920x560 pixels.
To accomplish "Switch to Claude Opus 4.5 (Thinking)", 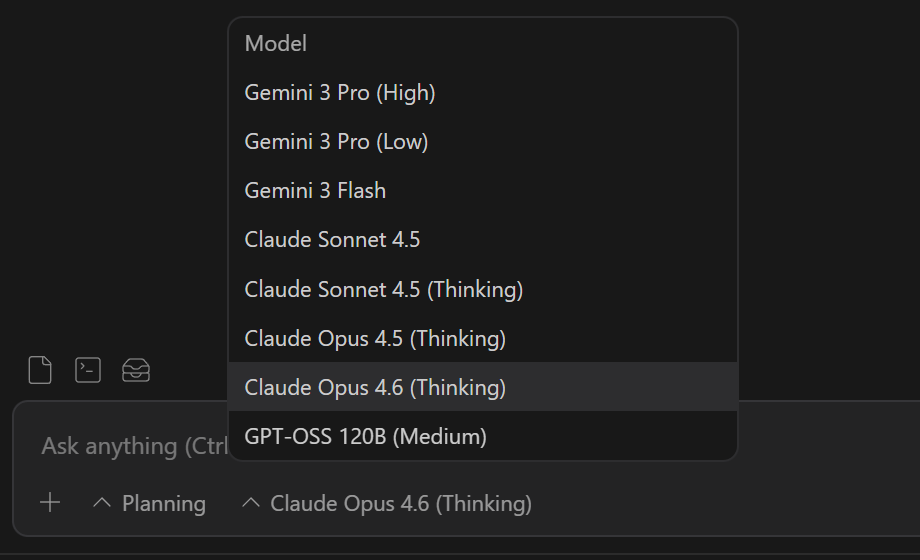I will click(375, 339).
